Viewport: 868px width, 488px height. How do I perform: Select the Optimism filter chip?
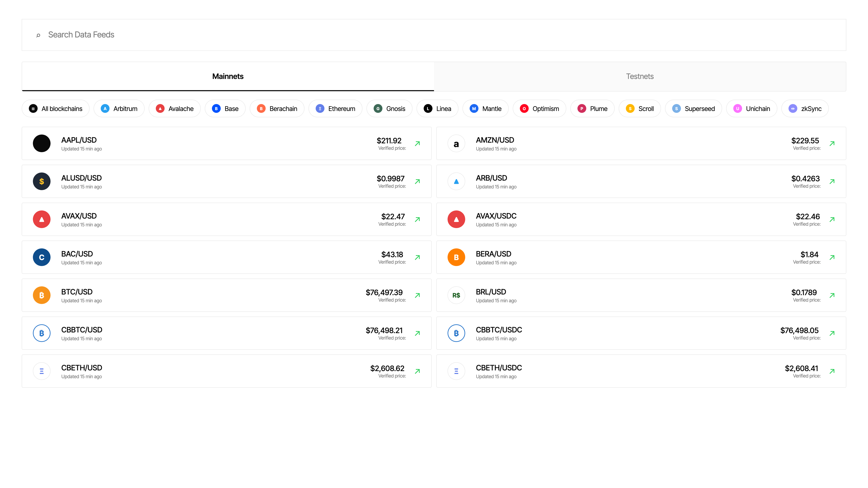[x=539, y=108]
